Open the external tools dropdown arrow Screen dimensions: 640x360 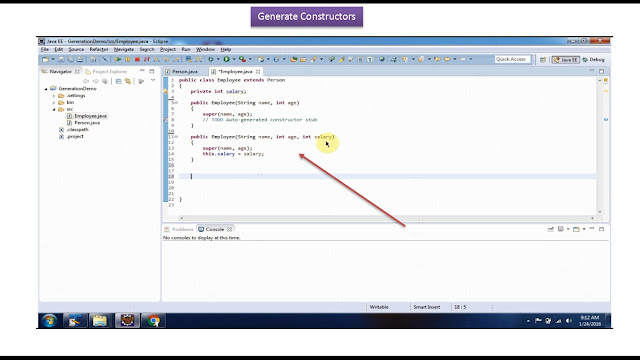[x=250, y=60]
